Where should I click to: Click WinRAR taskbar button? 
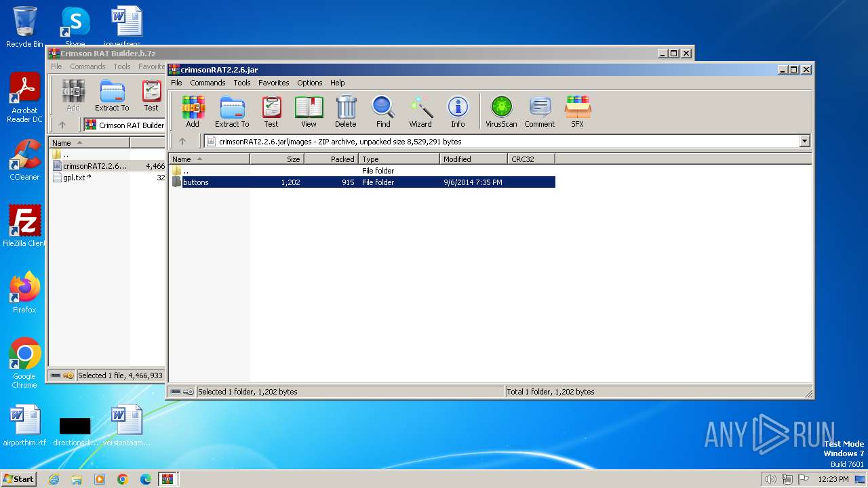[167, 479]
